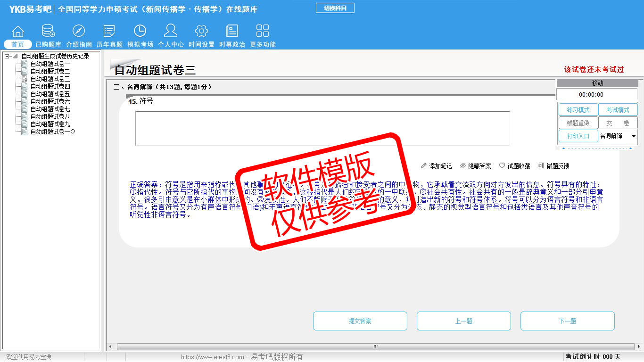Toggle 试题收藏 favorite for this question
This screenshot has height=362, width=644.
point(515,166)
